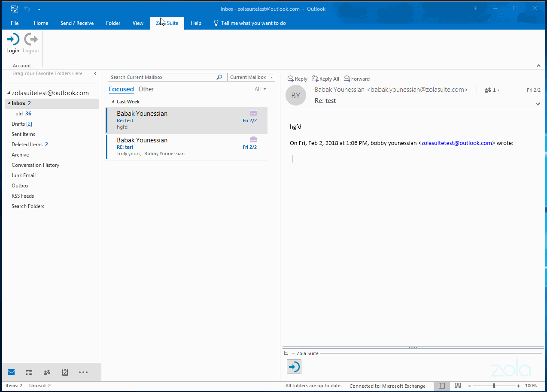Collapse the Zola Suite bottom pane
Viewport: 547px width, 392px height.
pyautogui.click(x=286, y=353)
